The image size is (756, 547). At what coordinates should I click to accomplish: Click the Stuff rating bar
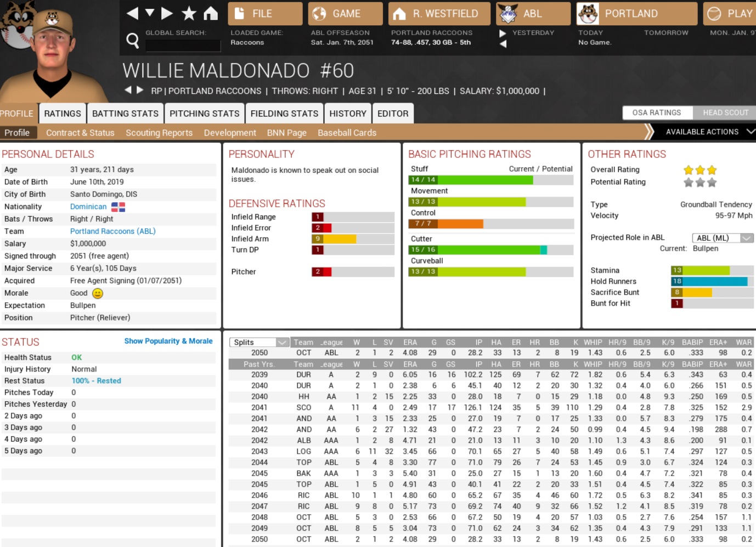click(490, 180)
